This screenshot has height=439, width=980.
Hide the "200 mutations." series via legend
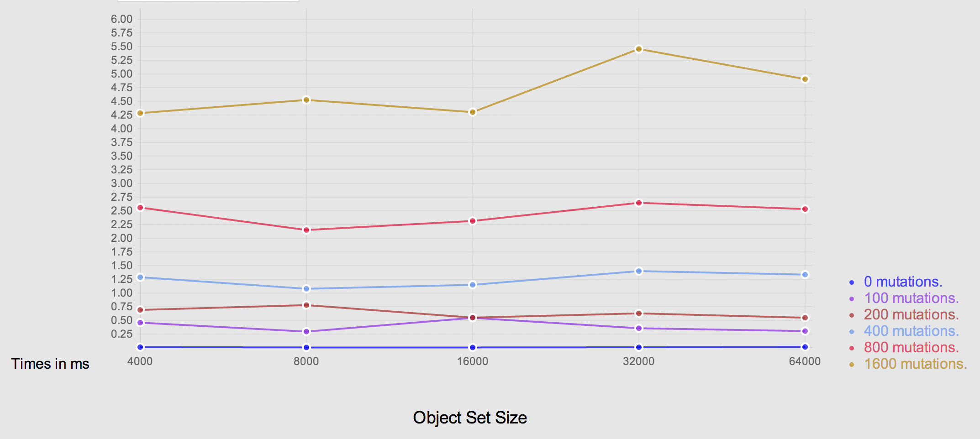tap(911, 315)
